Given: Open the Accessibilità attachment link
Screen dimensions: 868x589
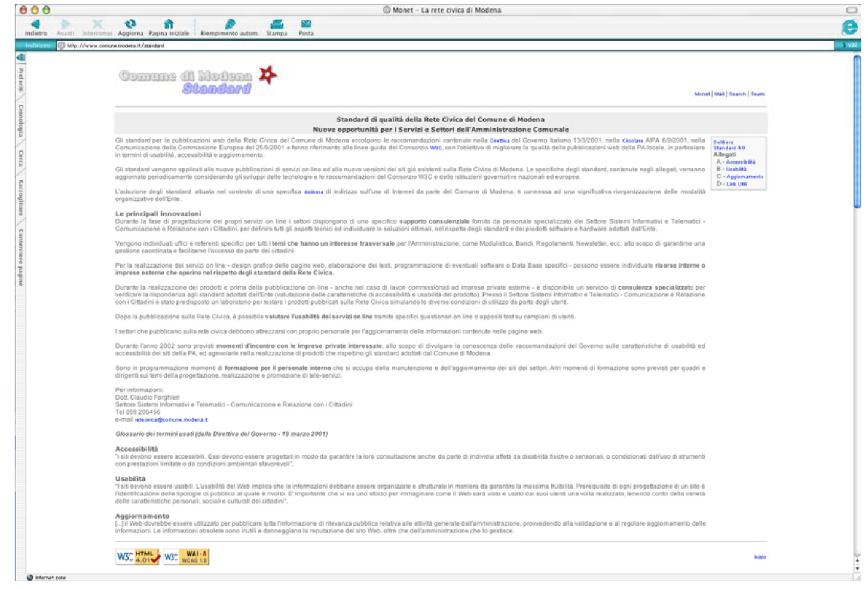Looking at the screenshot, I should pos(740,162).
